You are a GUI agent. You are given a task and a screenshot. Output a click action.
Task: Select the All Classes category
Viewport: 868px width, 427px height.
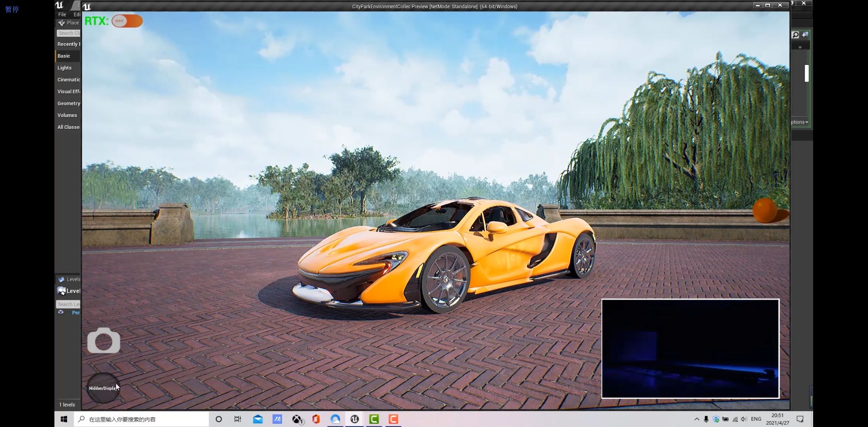coord(68,127)
